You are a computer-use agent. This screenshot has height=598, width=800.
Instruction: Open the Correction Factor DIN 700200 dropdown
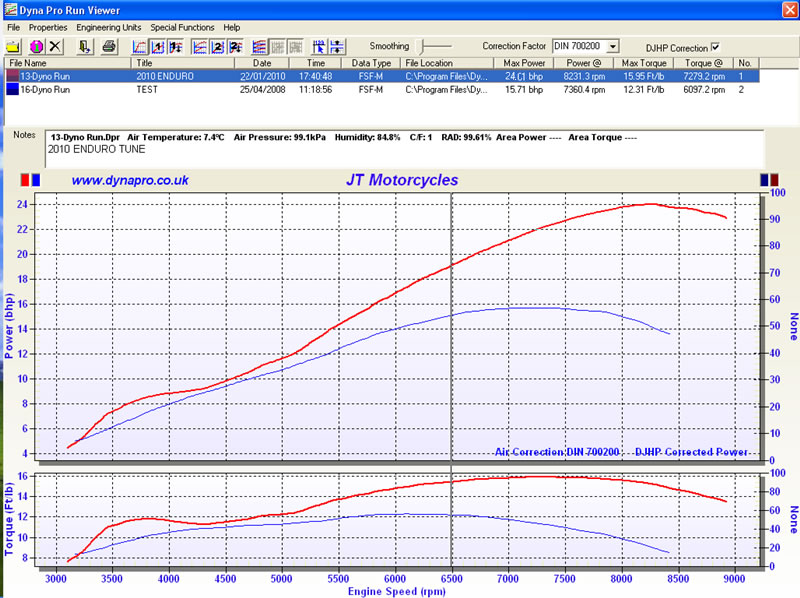click(x=613, y=46)
